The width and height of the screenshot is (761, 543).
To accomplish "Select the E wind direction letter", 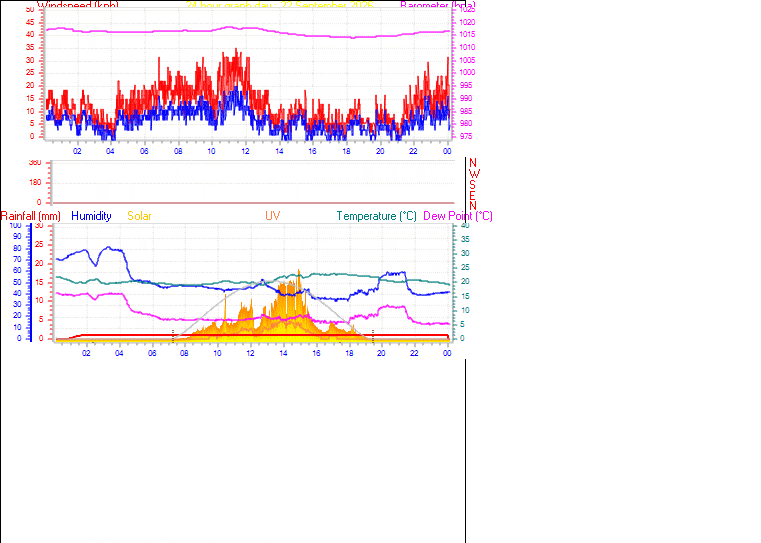I will tap(472, 195).
